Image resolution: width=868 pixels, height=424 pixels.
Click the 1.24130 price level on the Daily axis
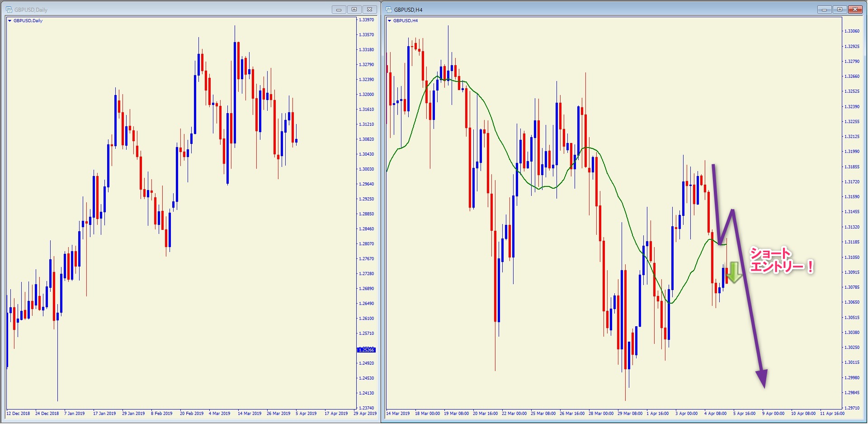coord(367,393)
